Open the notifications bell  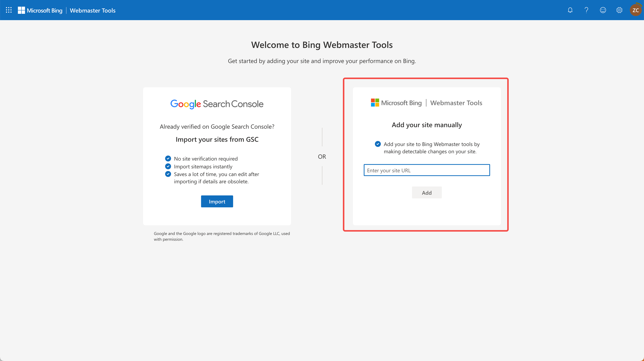coord(570,10)
